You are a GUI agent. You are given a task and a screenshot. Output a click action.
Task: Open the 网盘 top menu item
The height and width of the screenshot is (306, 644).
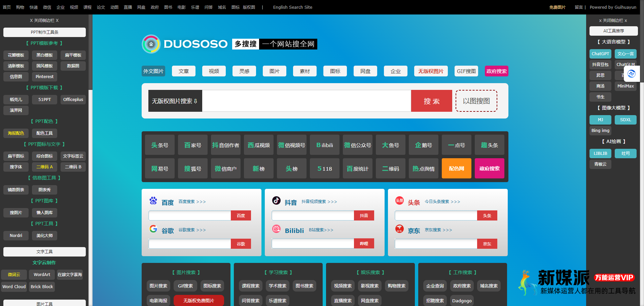click(141, 7)
